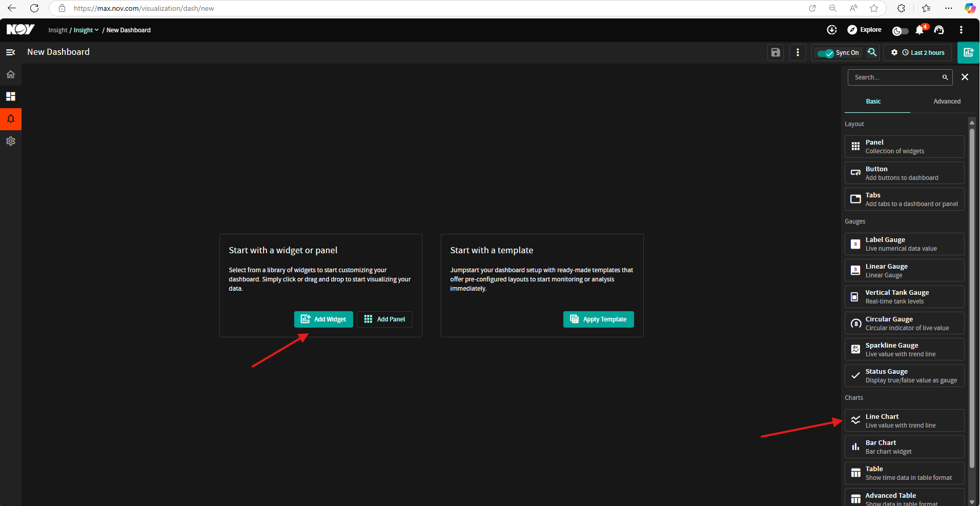Open the Last 2 hours time picker
Viewport: 980px width, 506px height.
tap(923, 53)
